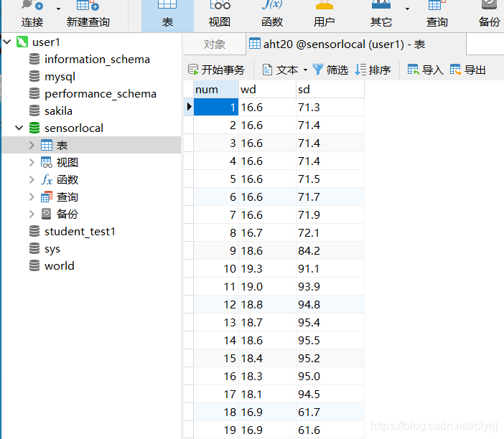Screen dimensions: 504x439
Task: Click the 文本 text button
Action: click(280, 70)
